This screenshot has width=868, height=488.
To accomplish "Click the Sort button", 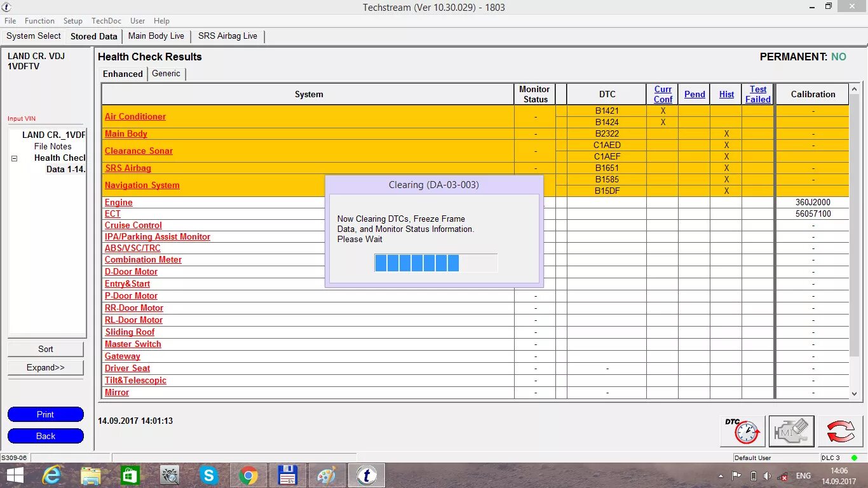I will [46, 349].
